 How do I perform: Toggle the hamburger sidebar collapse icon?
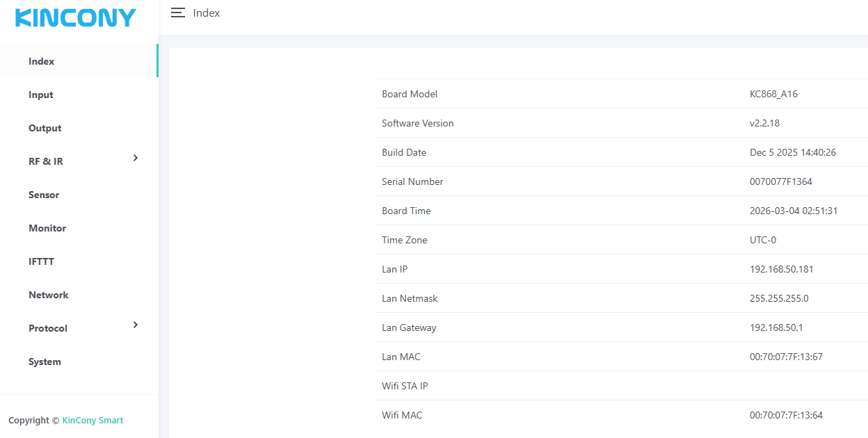tap(178, 13)
